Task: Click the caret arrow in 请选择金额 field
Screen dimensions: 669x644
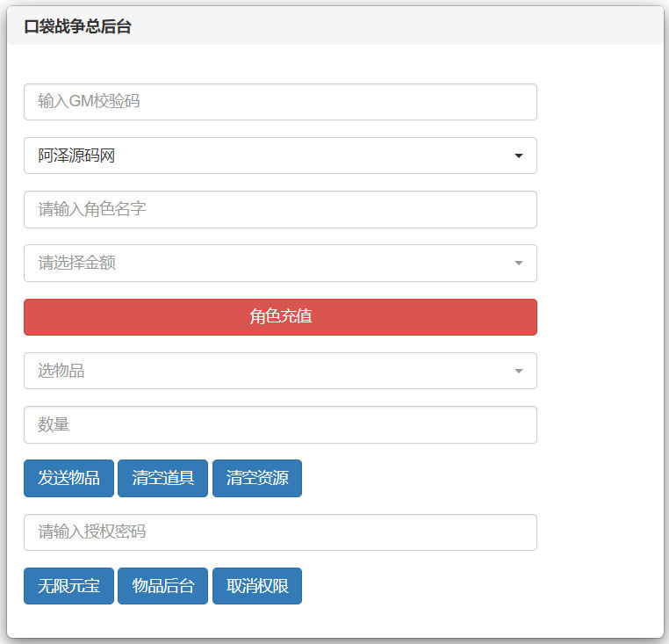Action: click(519, 264)
